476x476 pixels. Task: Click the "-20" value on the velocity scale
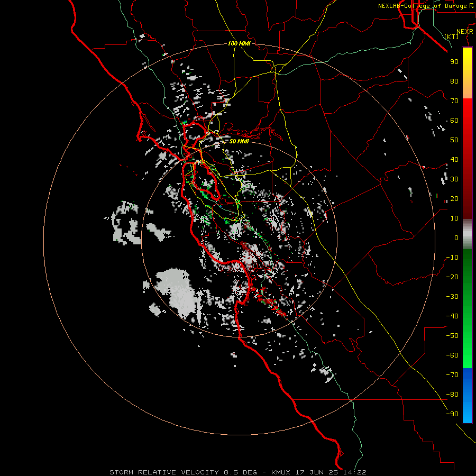click(x=452, y=277)
